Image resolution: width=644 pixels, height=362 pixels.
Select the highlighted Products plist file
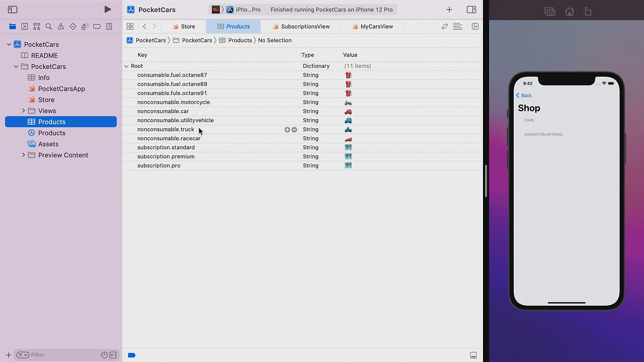point(61,122)
